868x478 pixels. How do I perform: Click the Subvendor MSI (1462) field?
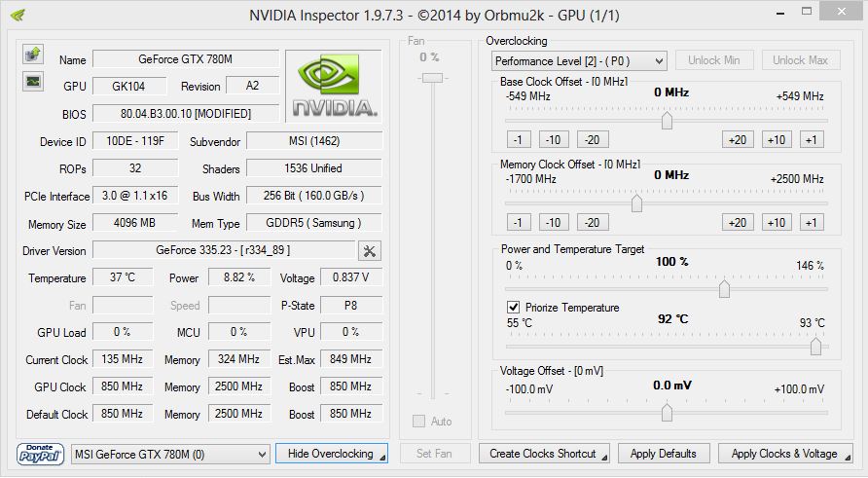click(x=314, y=141)
